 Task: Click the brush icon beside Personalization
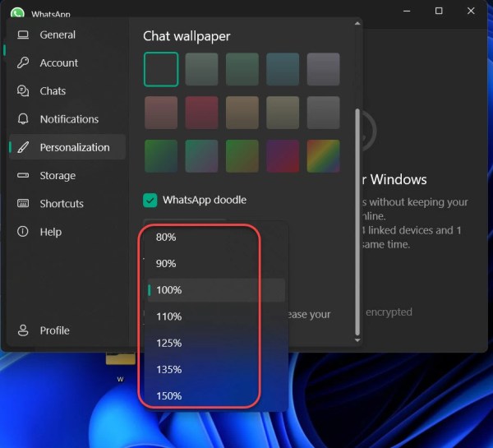pyautogui.click(x=23, y=147)
